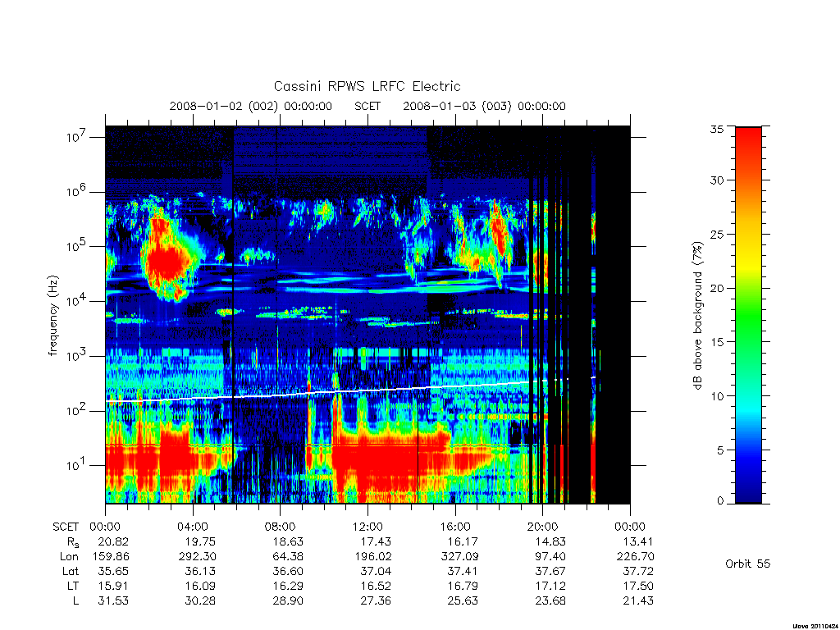Click the L value '31.53'

pyautogui.click(x=113, y=601)
